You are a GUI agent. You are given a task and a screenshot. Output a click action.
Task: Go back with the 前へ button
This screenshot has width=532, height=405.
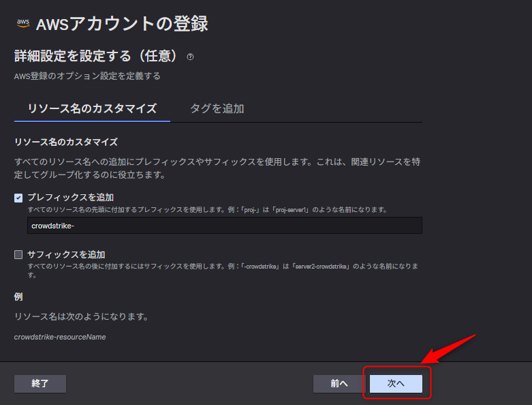coord(339,384)
